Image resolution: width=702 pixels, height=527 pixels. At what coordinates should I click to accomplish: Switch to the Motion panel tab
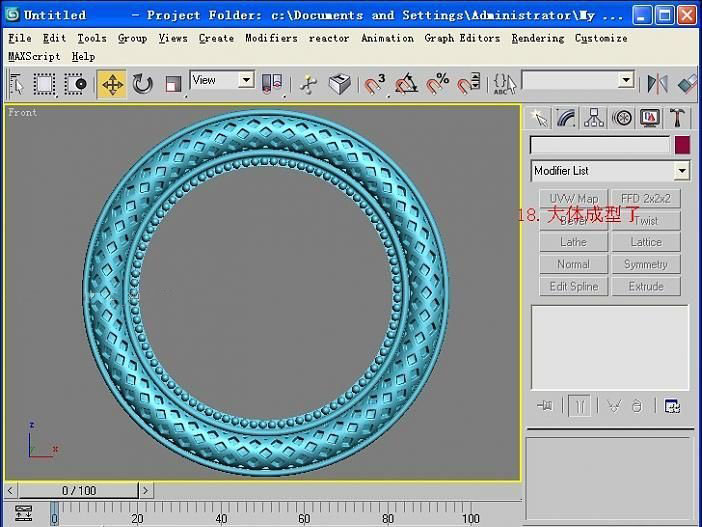pyautogui.click(x=622, y=119)
